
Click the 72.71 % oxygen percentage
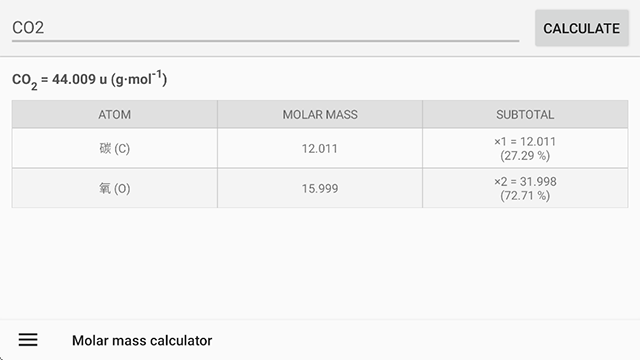525,196
